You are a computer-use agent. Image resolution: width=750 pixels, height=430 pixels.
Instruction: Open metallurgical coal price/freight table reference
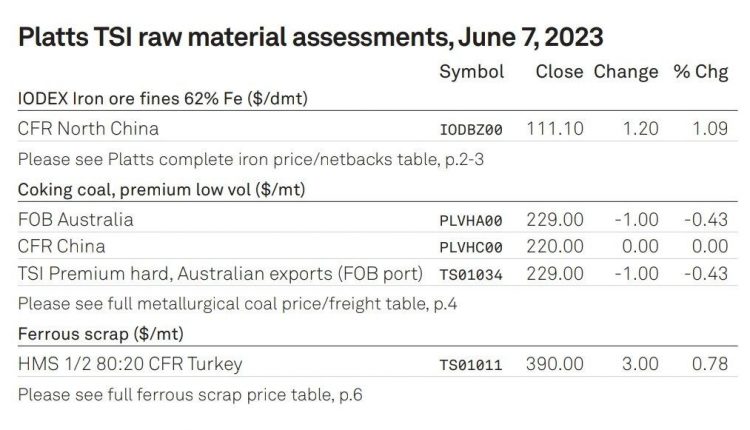click(x=237, y=304)
